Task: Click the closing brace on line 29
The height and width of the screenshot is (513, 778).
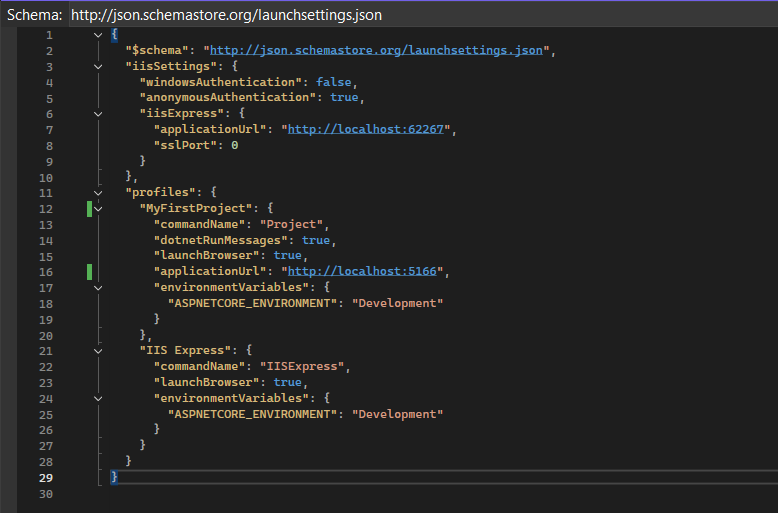Action: point(114,477)
